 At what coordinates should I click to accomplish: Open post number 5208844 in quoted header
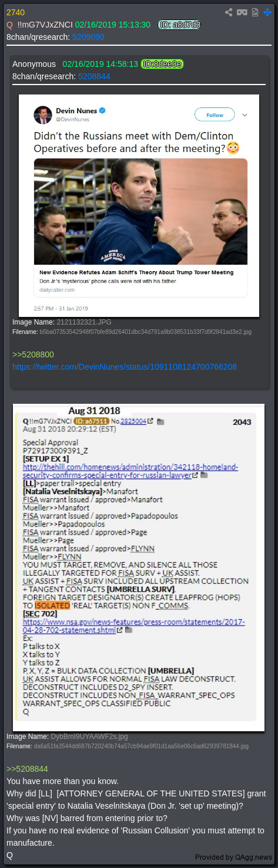click(x=94, y=76)
